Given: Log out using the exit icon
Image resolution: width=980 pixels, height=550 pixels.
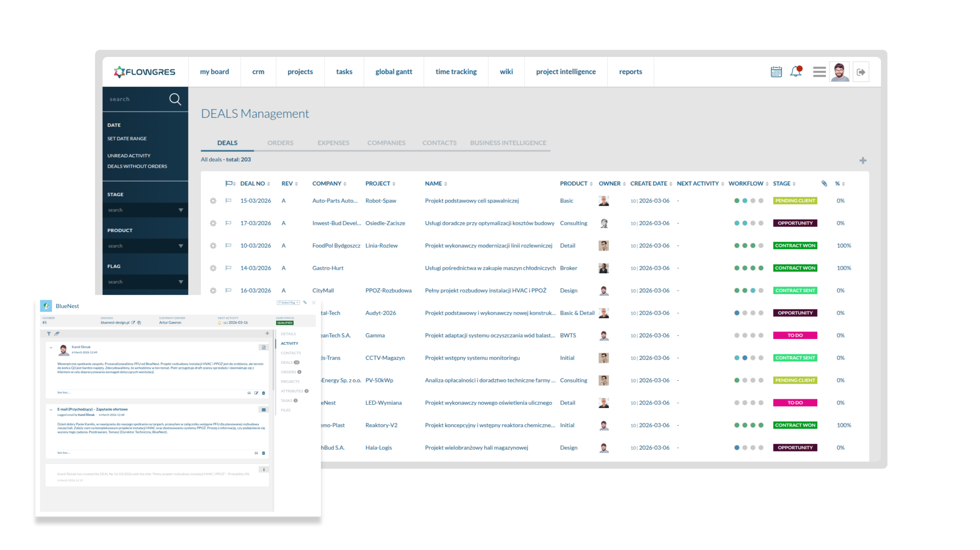Looking at the screenshot, I should tap(861, 71).
